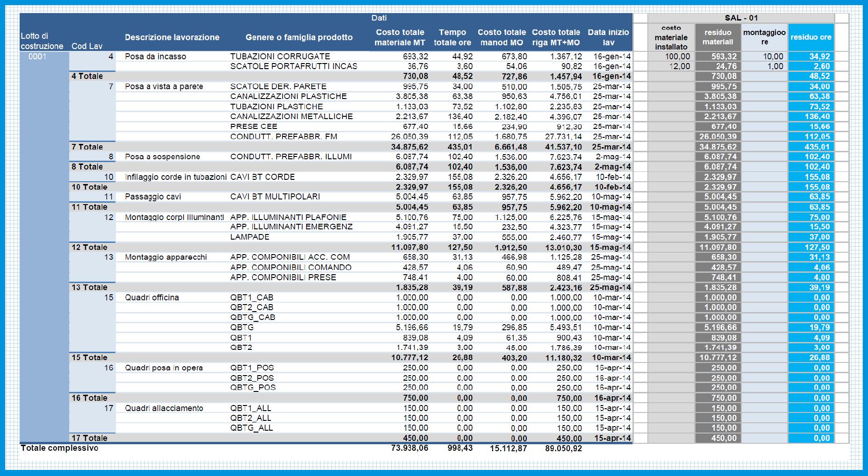This screenshot has width=868, height=476.
Task: Click the 'Cod Lav' column header
Action: tap(87, 46)
